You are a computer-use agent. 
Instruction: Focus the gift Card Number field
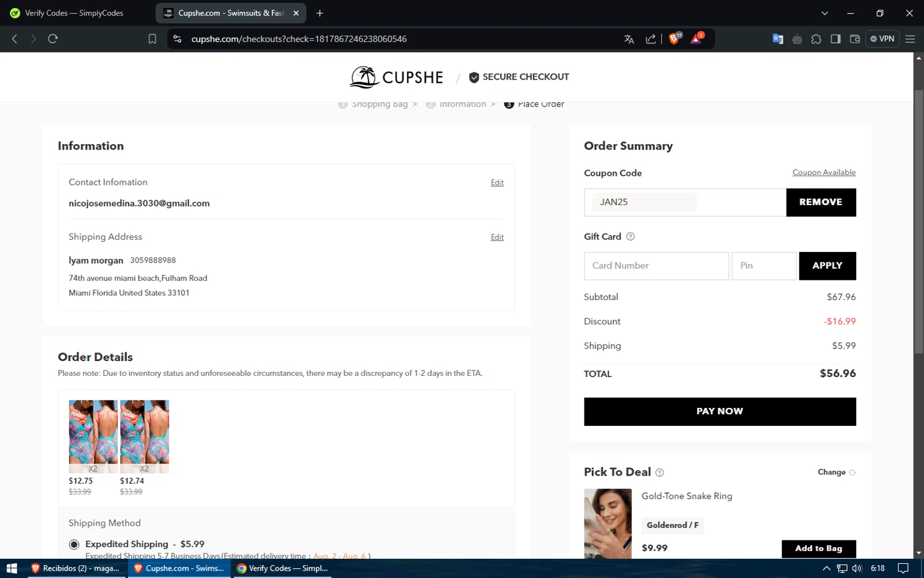656,266
